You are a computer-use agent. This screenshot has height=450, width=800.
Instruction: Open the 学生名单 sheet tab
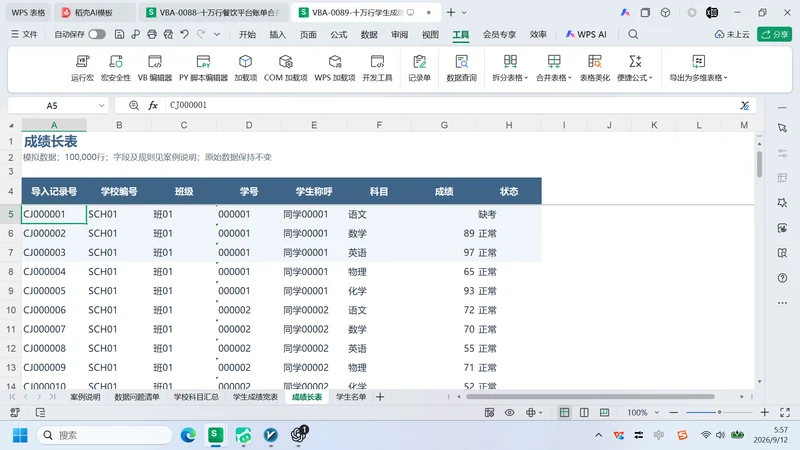(x=351, y=397)
